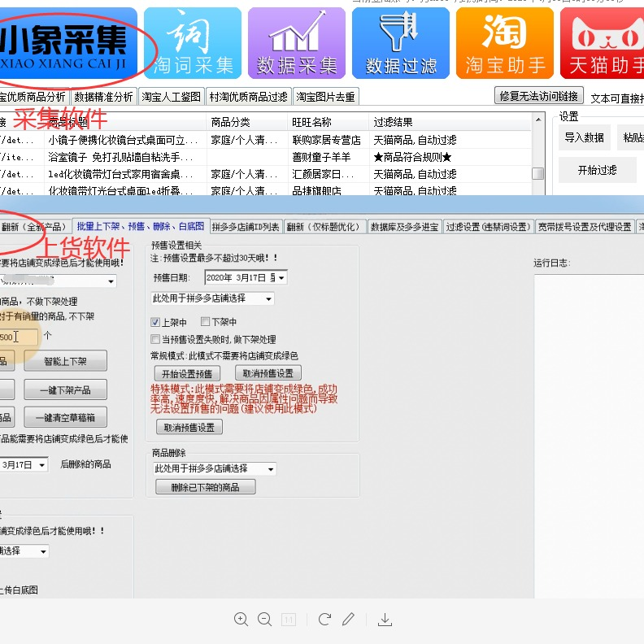Enable 当预售设置失败时,做下架处理 checkbox
The height and width of the screenshot is (644, 644).
tap(155, 339)
